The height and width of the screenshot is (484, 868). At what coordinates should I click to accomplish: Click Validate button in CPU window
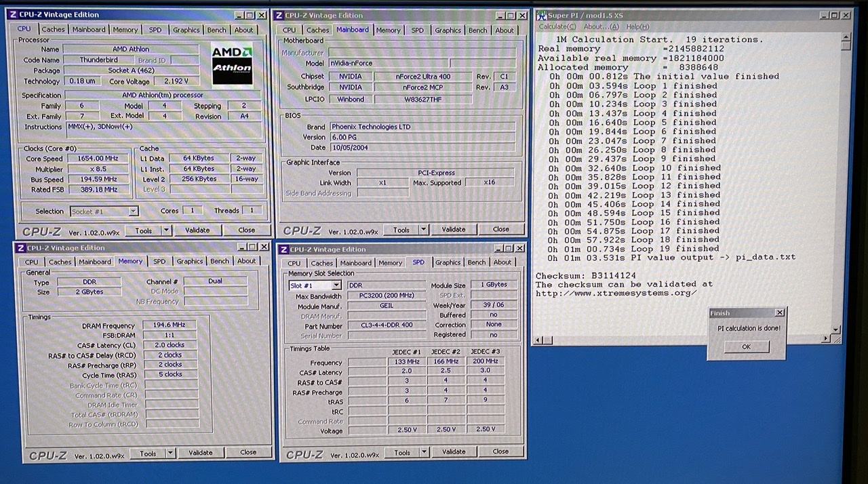coord(197,230)
